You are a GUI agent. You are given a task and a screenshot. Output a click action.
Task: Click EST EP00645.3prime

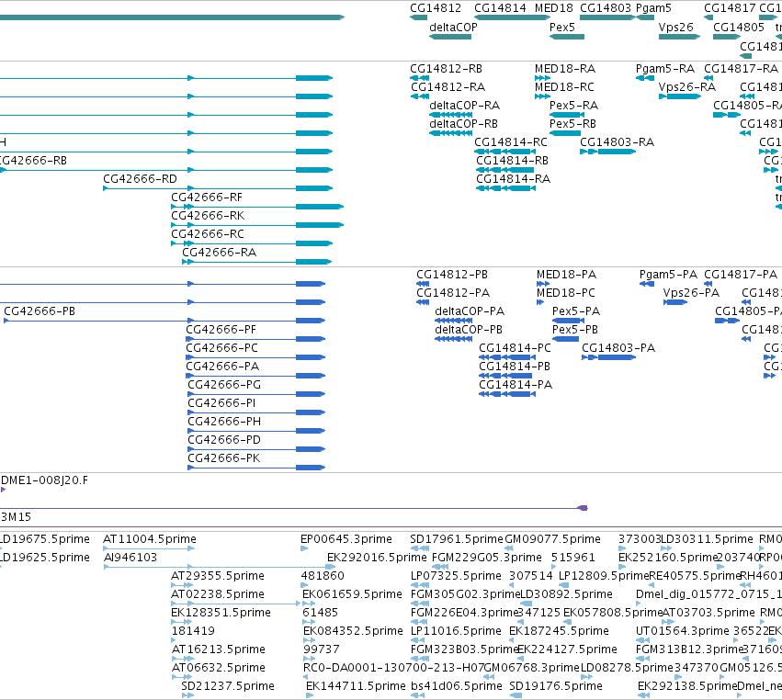pyautogui.click(x=346, y=539)
